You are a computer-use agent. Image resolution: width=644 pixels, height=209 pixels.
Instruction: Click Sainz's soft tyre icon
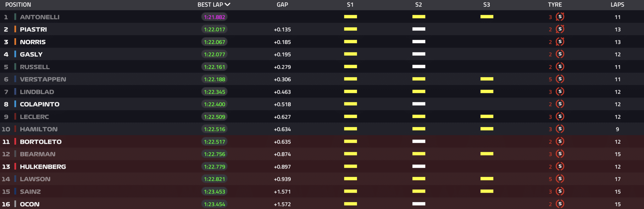point(560,191)
